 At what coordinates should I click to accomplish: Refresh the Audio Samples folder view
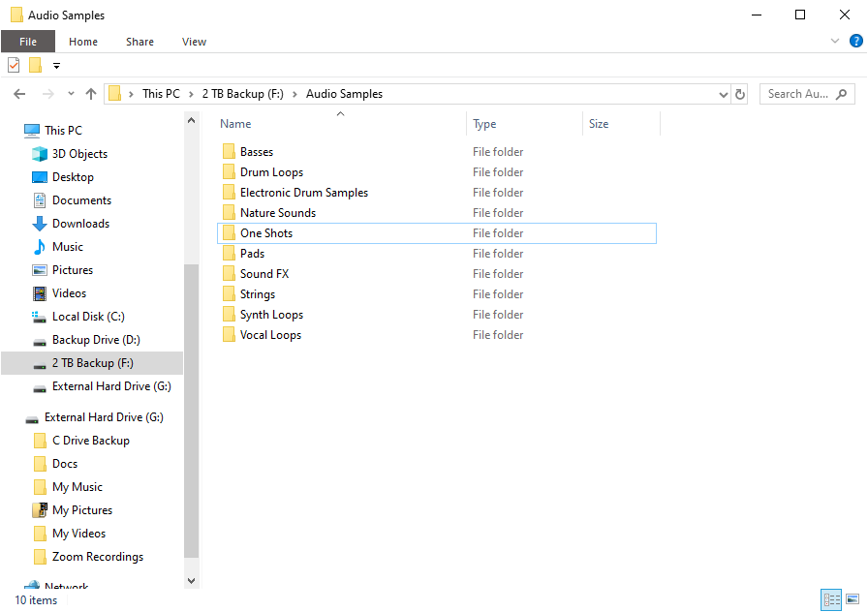tap(739, 94)
